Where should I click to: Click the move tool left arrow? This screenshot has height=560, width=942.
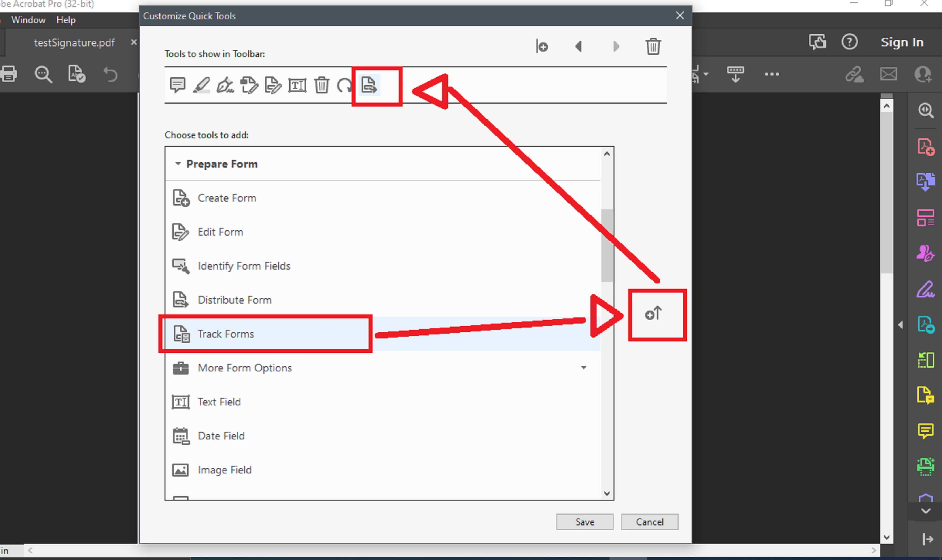(x=579, y=47)
